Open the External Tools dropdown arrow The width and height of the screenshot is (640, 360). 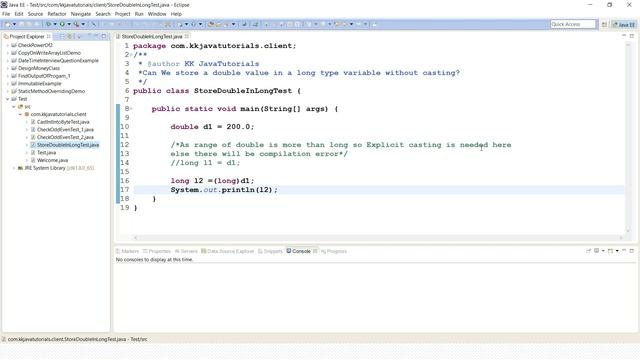(x=83, y=24)
